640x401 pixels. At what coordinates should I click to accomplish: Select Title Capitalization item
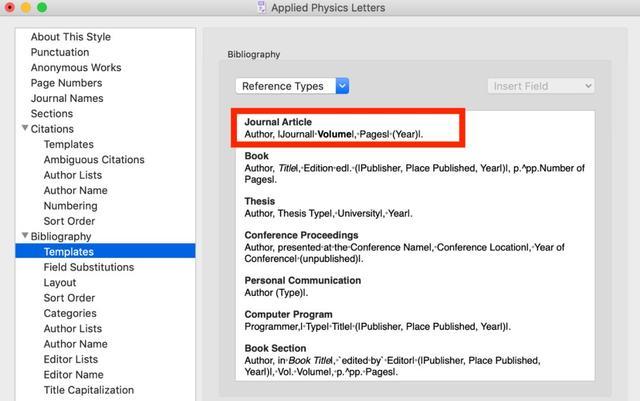pyautogui.click(x=89, y=390)
